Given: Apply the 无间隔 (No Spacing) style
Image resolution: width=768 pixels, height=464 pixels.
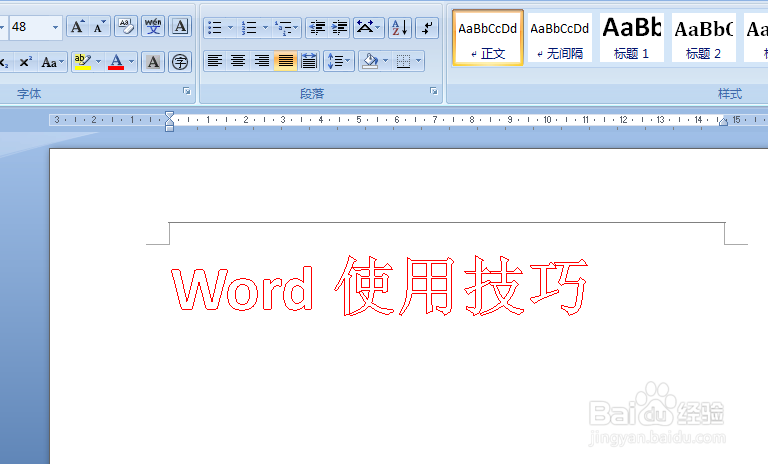Looking at the screenshot, I should pyautogui.click(x=560, y=38).
